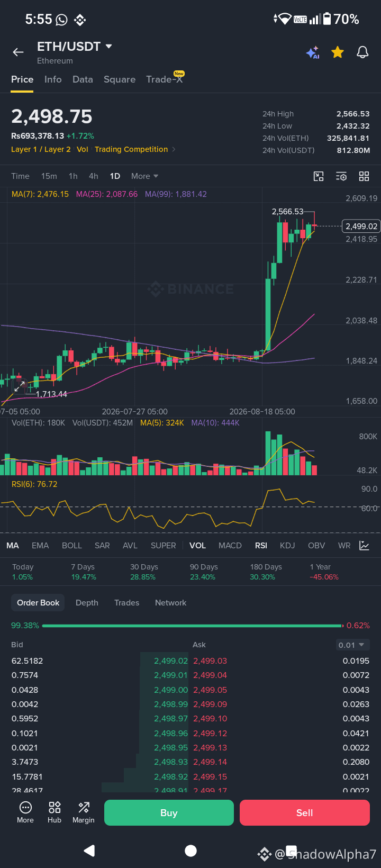This screenshot has height=868, width=381.
Task: Tap the chart expand arrows icon
Action: pos(20,387)
